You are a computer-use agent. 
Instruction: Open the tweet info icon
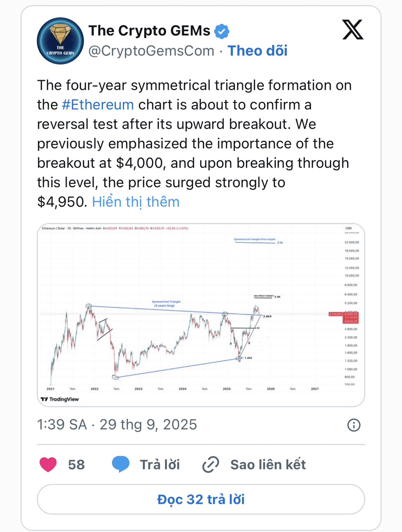click(353, 425)
